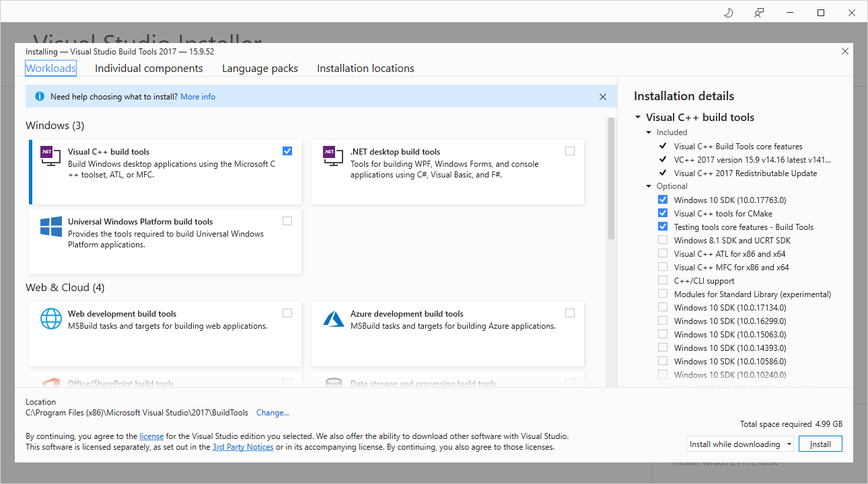868x484 pixels.
Task: Select VC++ 2017 version 15.9 v14.16 item
Action: [x=753, y=159]
